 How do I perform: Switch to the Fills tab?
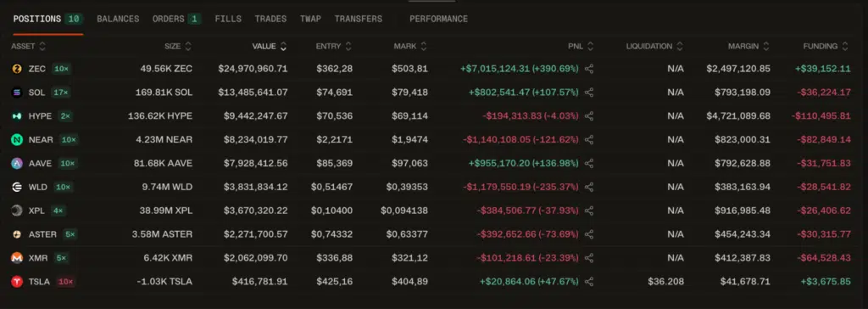coord(228,19)
